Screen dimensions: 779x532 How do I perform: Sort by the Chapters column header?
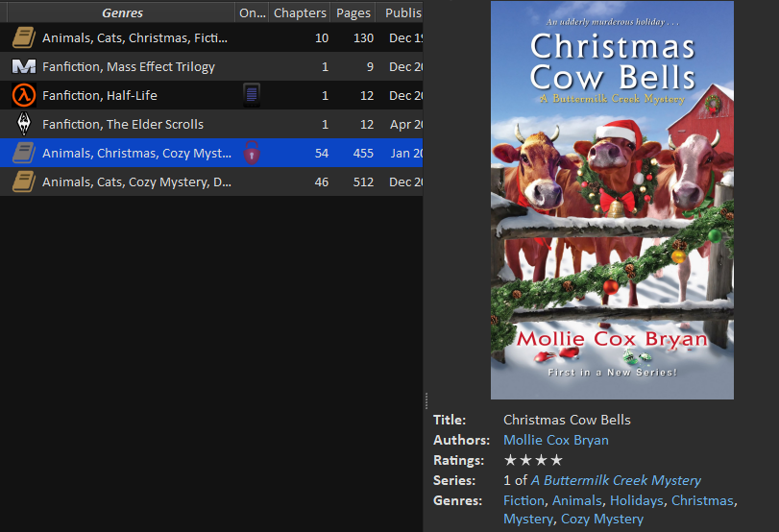300,13
